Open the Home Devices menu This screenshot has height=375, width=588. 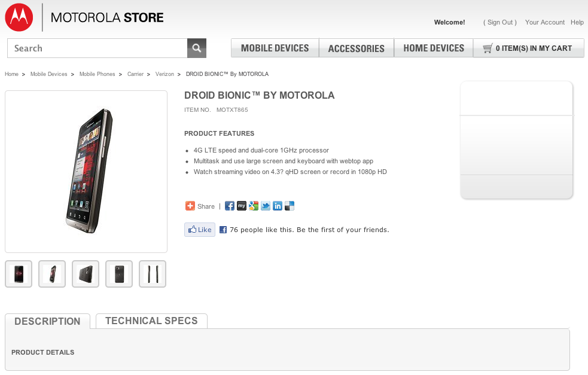point(434,48)
